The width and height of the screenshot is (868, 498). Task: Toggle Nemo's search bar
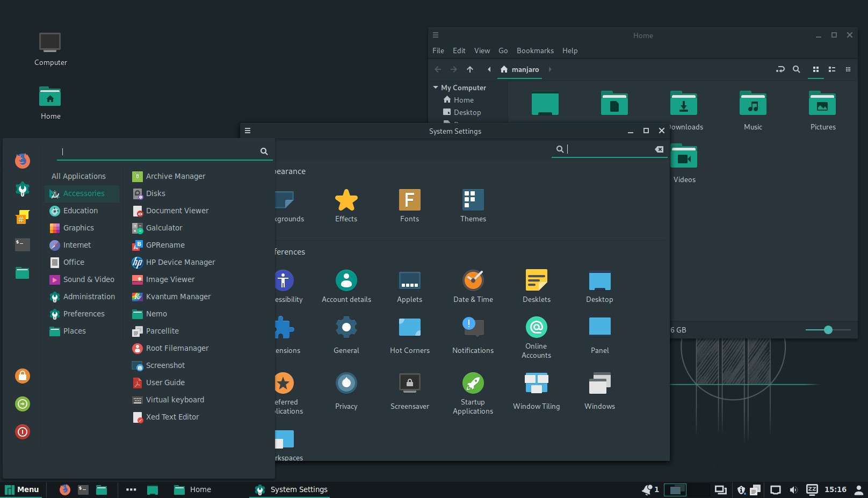click(x=797, y=69)
